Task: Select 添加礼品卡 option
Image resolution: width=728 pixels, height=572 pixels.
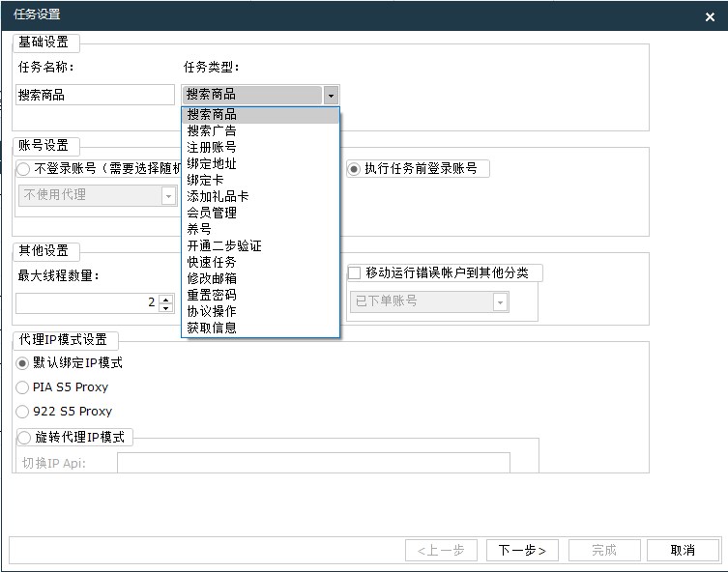Action: 260,196
